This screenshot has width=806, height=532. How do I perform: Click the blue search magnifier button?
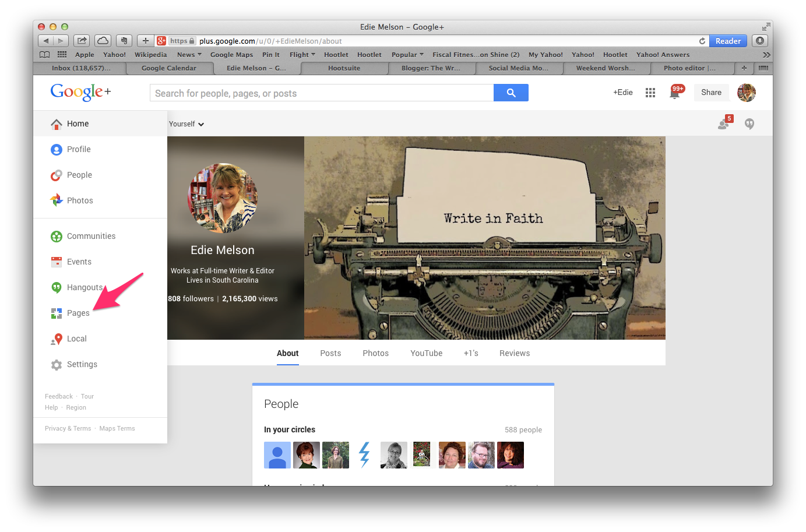click(511, 93)
